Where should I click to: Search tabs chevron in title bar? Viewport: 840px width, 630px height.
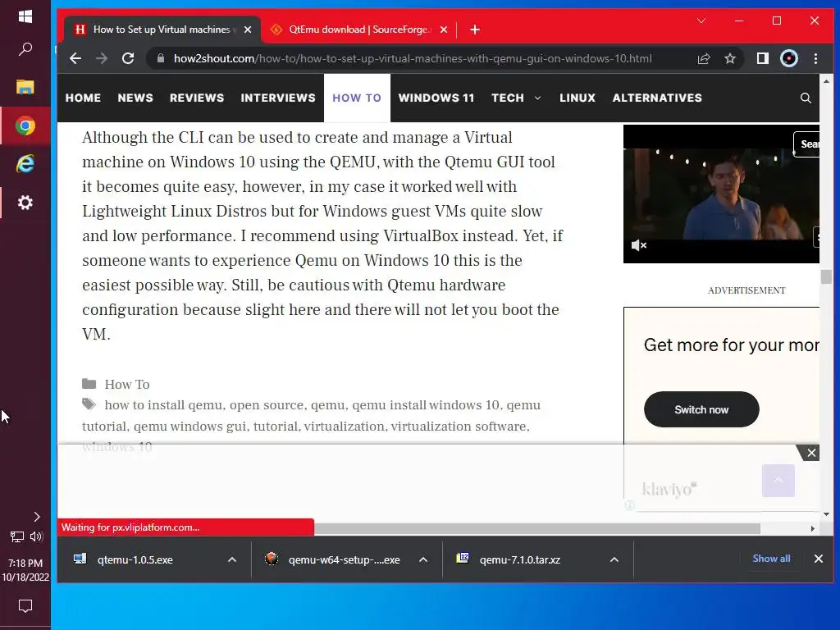pyautogui.click(x=701, y=21)
